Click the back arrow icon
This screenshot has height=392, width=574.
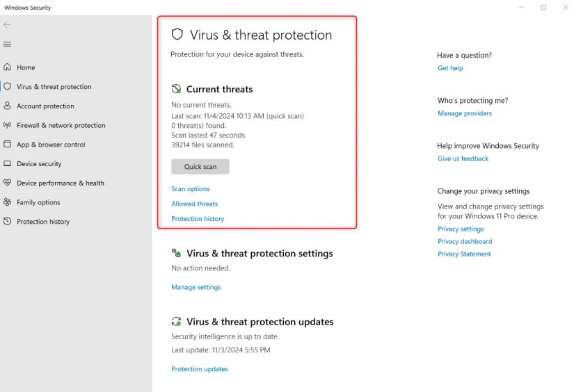[x=8, y=24]
